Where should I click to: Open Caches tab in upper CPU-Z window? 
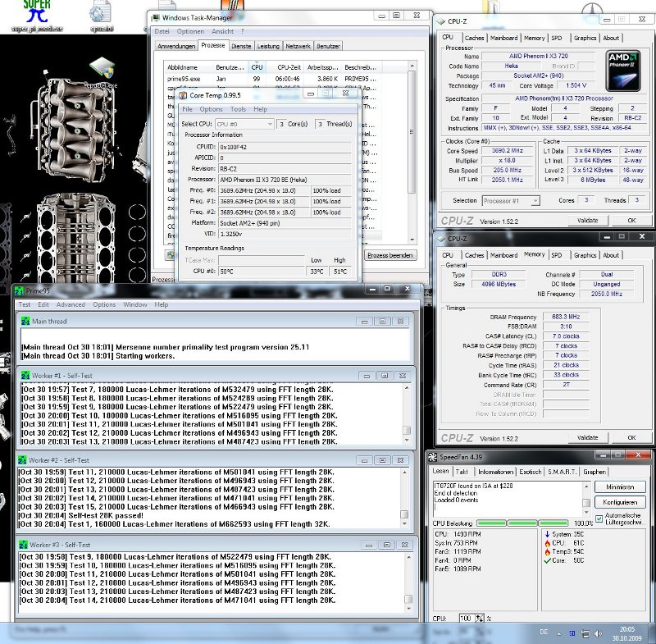(x=474, y=38)
